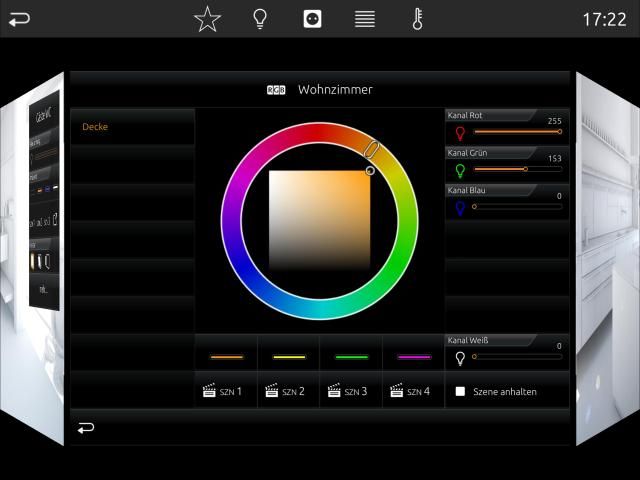Activate scene SZN 2
This screenshot has height=480, width=640.
pos(288,392)
